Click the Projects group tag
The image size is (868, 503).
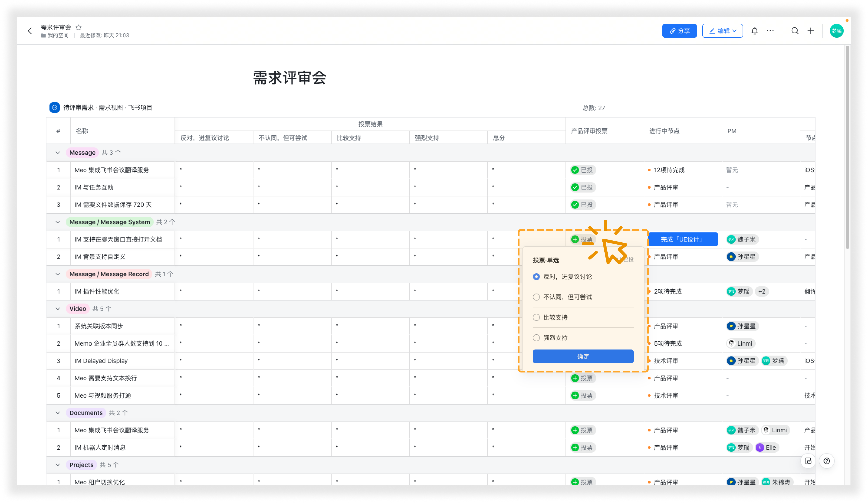tap(81, 465)
